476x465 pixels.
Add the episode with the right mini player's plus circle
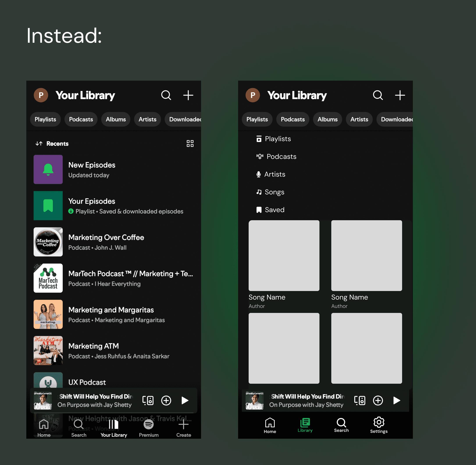(x=378, y=400)
